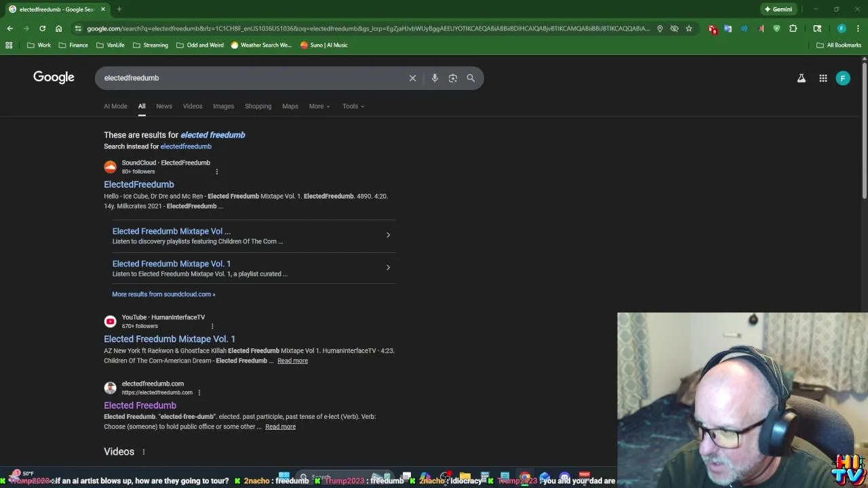Open three-dot options beside Videos heading
Viewport: 868px width, 488px height.
tap(144, 451)
